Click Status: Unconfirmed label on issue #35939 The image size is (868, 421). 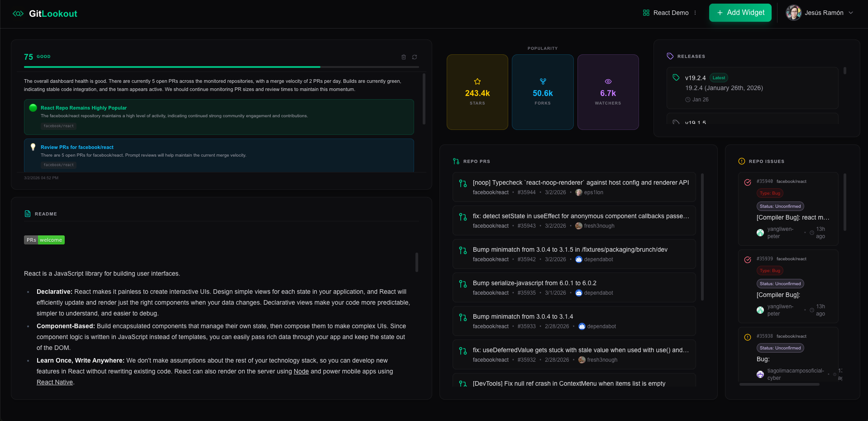pyautogui.click(x=780, y=284)
